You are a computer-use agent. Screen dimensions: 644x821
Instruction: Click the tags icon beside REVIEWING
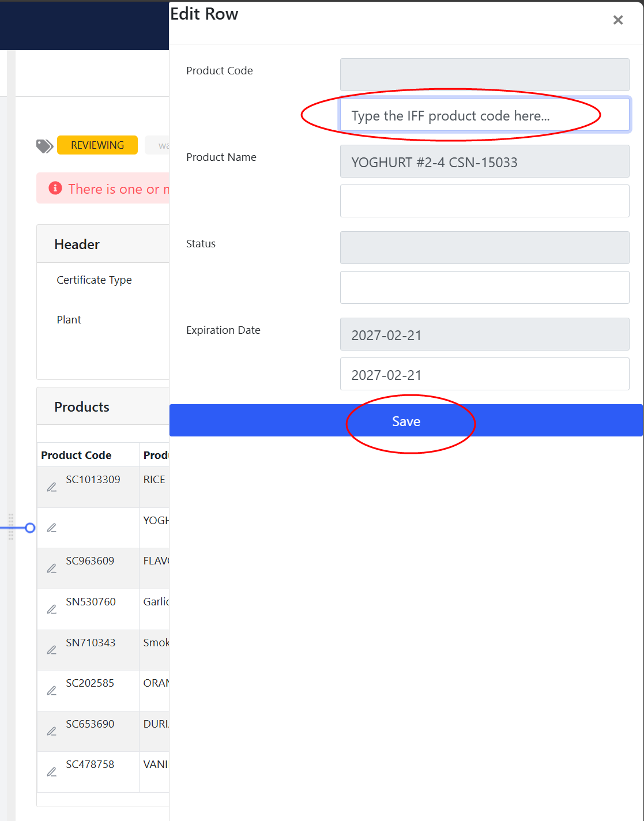[x=44, y=146]
